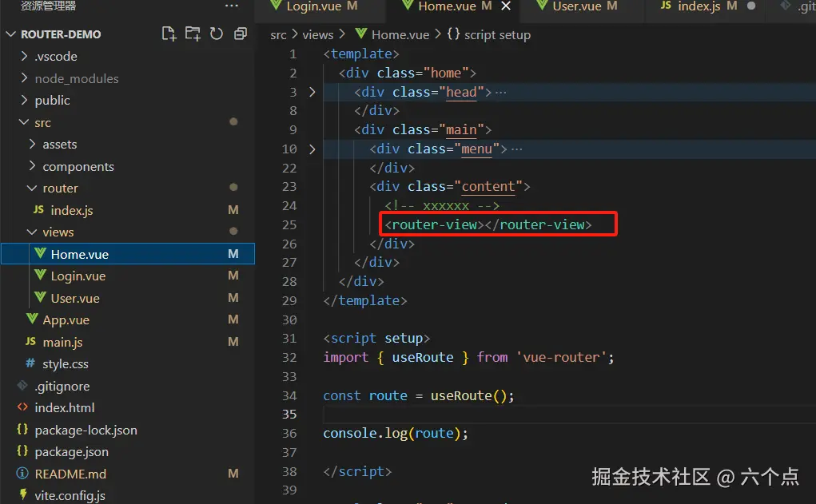Click the info icon beside README.md
The height and width of the screenshot is (504, 816).
click(x=22, y=474)
